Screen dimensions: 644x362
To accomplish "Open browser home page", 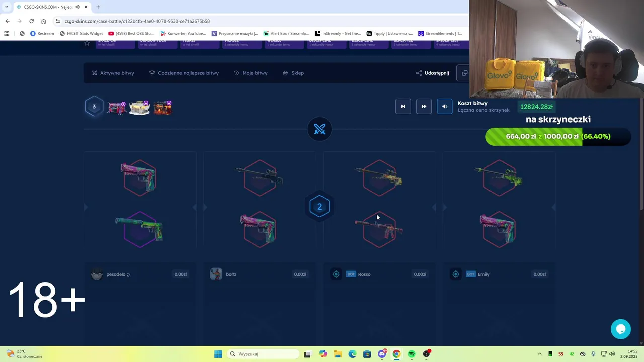I will 43,21.
